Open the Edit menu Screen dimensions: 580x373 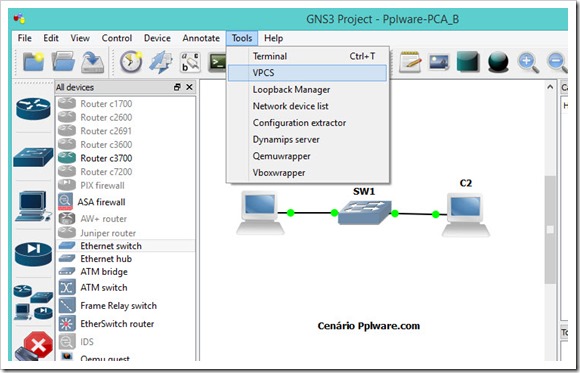coord(51,38)
